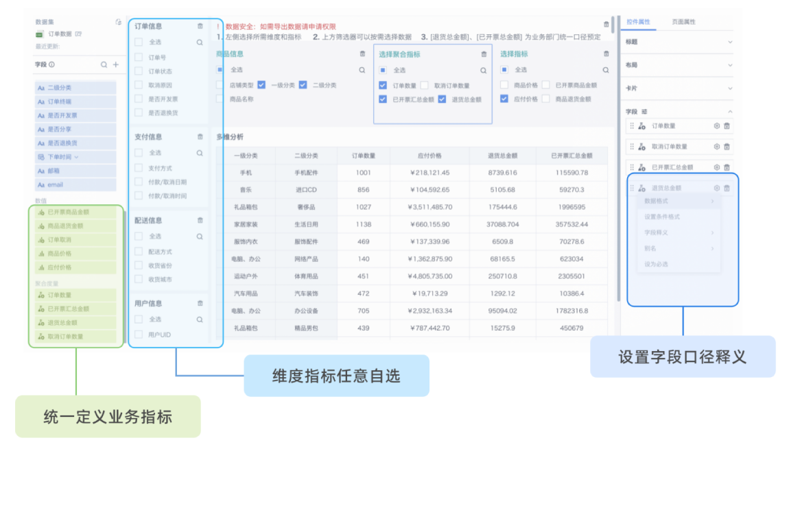Click the add field plus icon
This screenshot has width=789, height=532.
point(115,64)
